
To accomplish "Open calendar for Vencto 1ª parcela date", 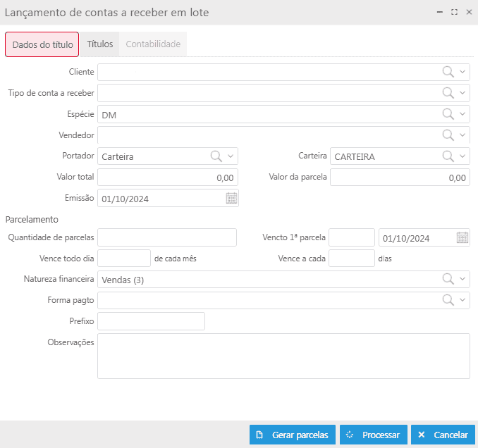I will pyautogui.click(x=462, y=238).
